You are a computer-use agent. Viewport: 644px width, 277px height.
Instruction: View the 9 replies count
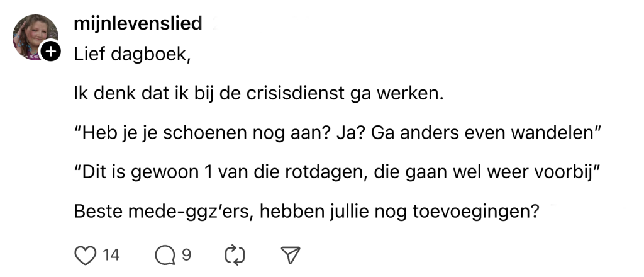pos(186,254)
